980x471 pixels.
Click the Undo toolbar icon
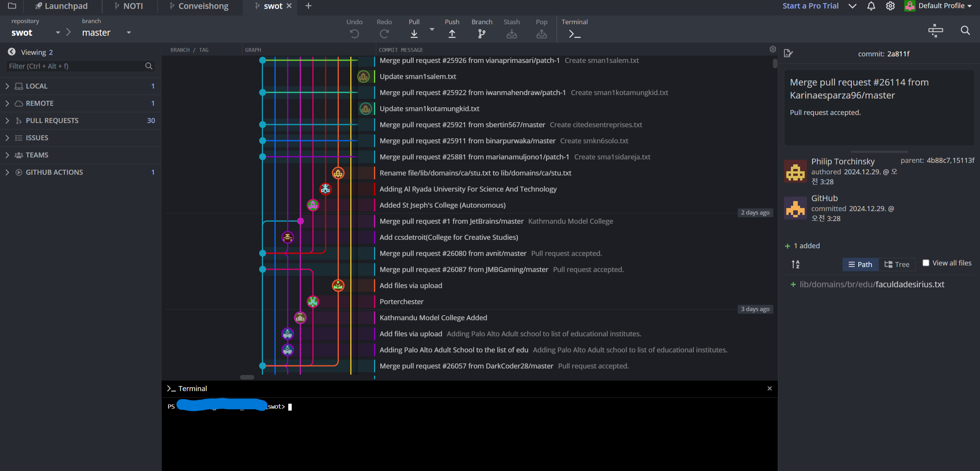[x=354, y=34]
